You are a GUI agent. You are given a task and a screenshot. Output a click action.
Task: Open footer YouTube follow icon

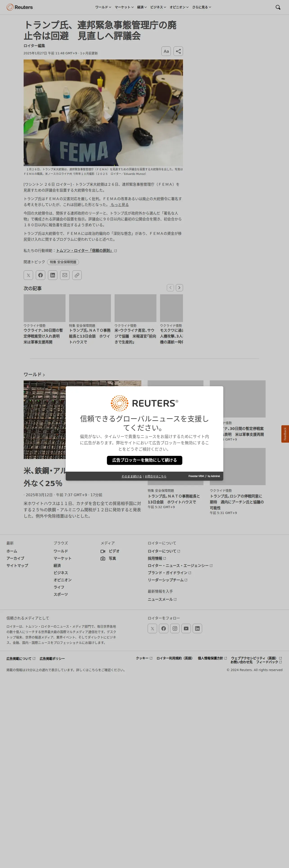tap(186, 628)
